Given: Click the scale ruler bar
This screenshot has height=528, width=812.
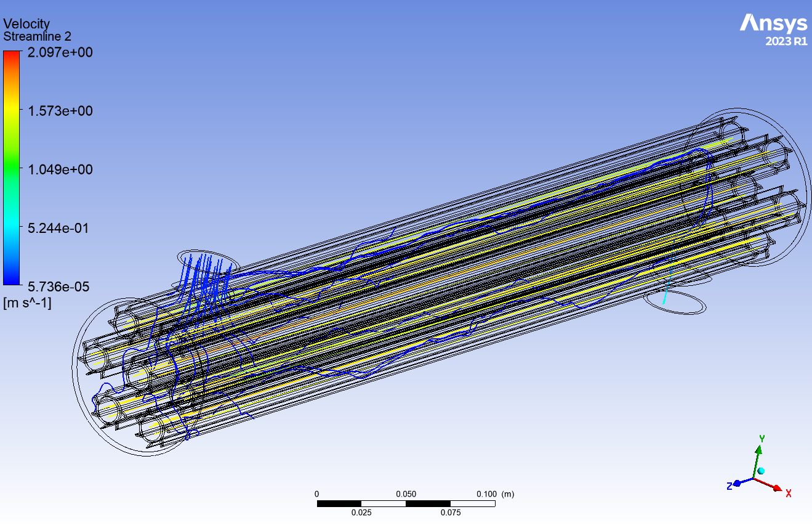Looking at the screenshot, I should [x=406, y=503].
